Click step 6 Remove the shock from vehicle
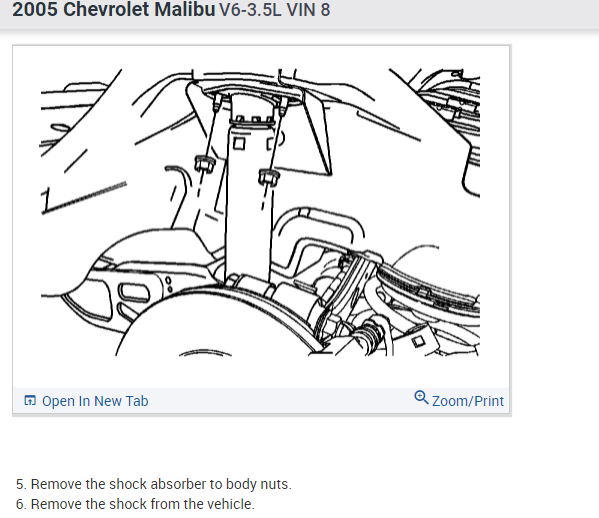The image size is (599, 518). (x=135, y=504)
